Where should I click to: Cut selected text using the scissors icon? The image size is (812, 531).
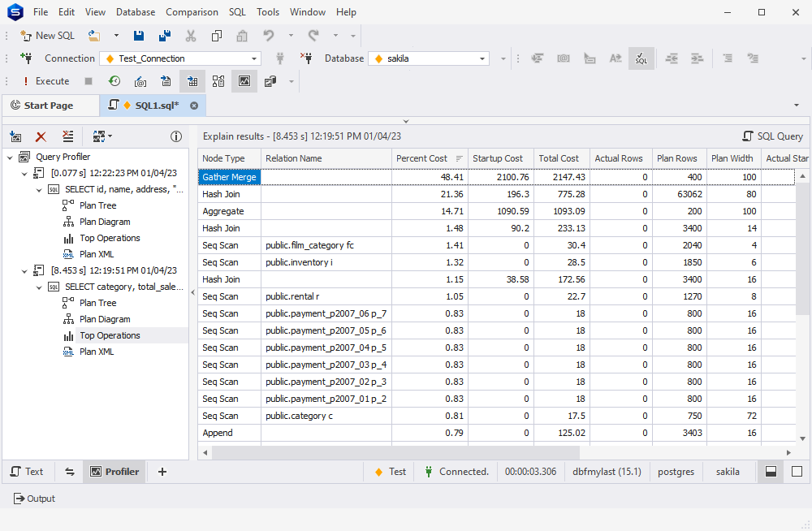point(191,36)
